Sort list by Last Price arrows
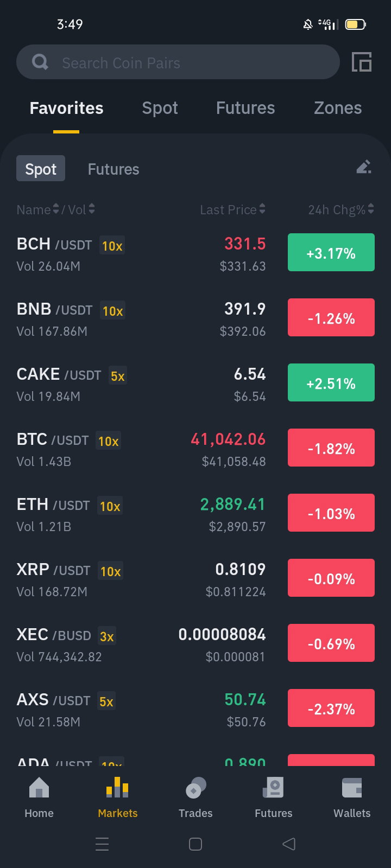Viewport: 391px width, 868px height. pos(262,209)
